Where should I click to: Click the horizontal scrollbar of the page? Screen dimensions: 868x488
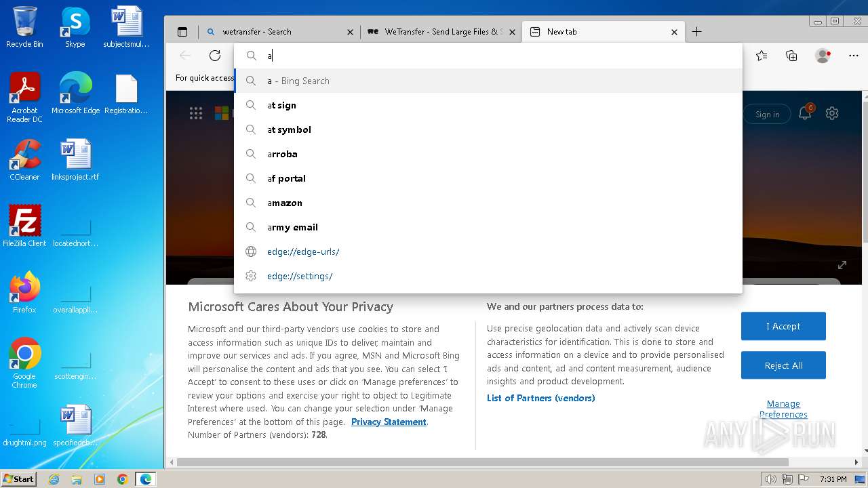(x=481, y=462)
